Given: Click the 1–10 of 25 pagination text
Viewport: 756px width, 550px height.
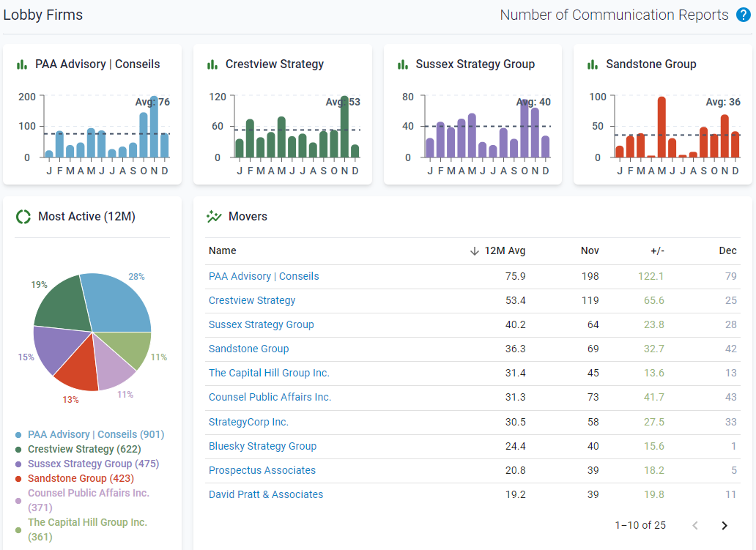Looking at the screenshot, I should (x=640, y=525).
